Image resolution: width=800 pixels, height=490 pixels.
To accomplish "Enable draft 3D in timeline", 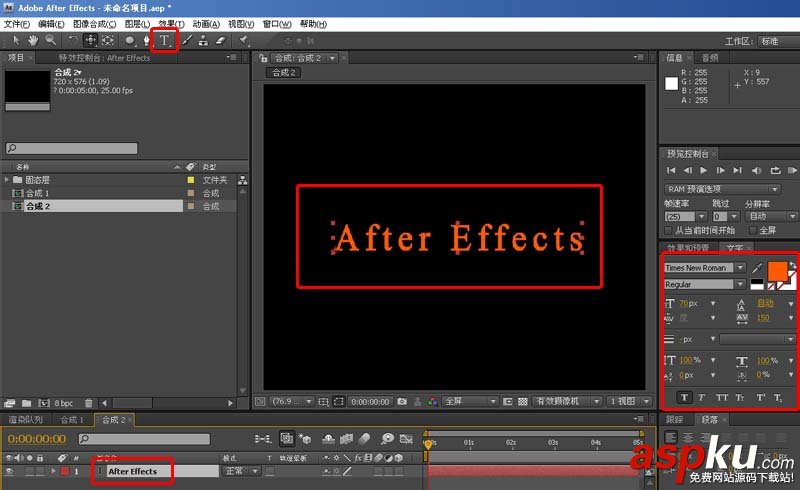I will pos(305,438).
